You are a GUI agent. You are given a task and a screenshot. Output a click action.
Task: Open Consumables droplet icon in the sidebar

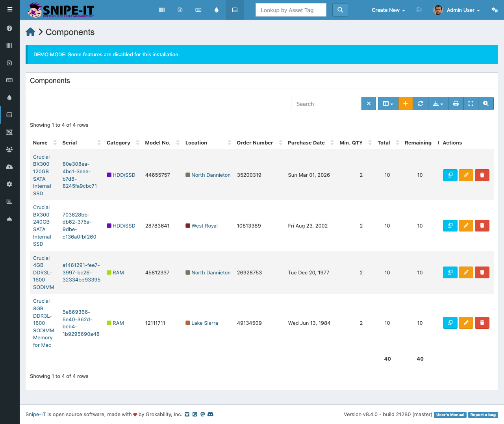click(9, 98)
